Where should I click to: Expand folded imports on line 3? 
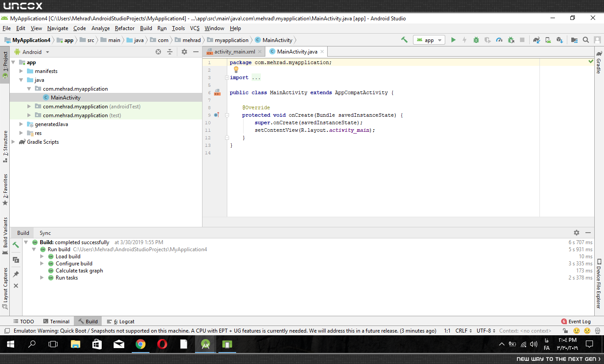227,77
